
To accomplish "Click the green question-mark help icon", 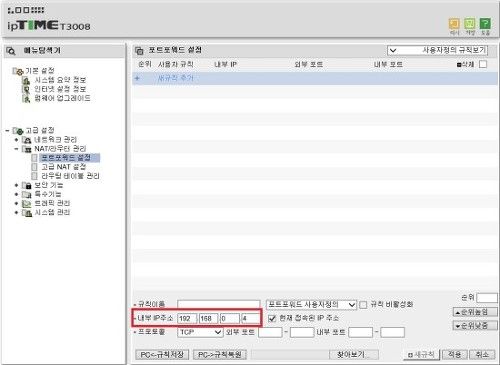I will click(485, 23).
